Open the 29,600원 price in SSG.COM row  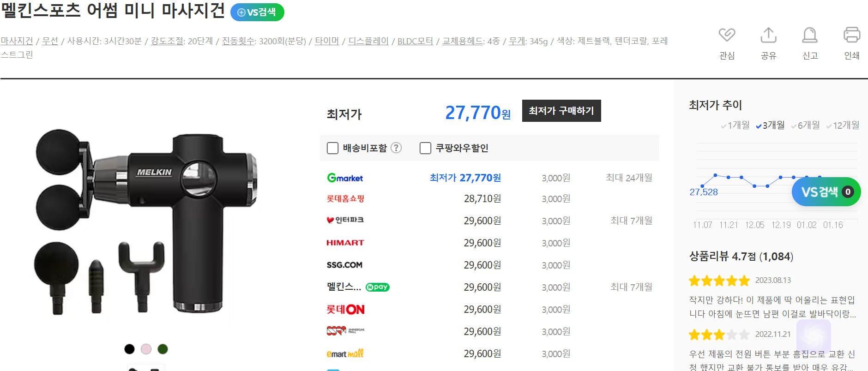[482, 265]
